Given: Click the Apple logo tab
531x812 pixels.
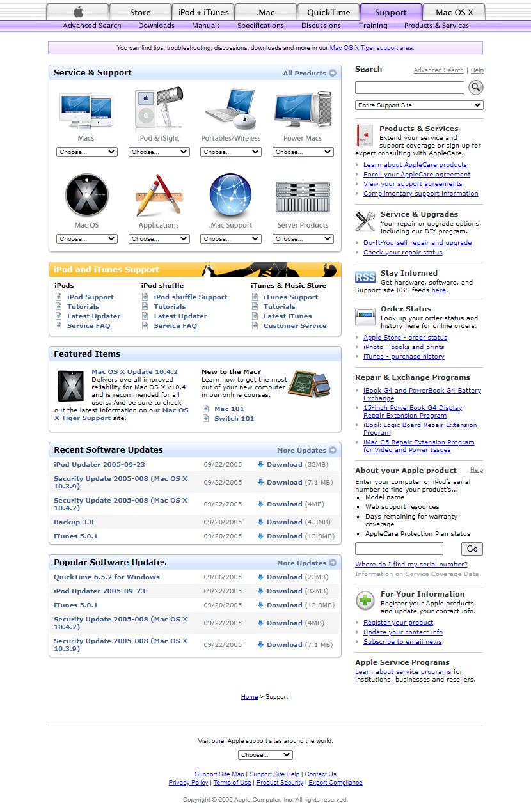Looking at the screenshot, I should pos(77,12).
